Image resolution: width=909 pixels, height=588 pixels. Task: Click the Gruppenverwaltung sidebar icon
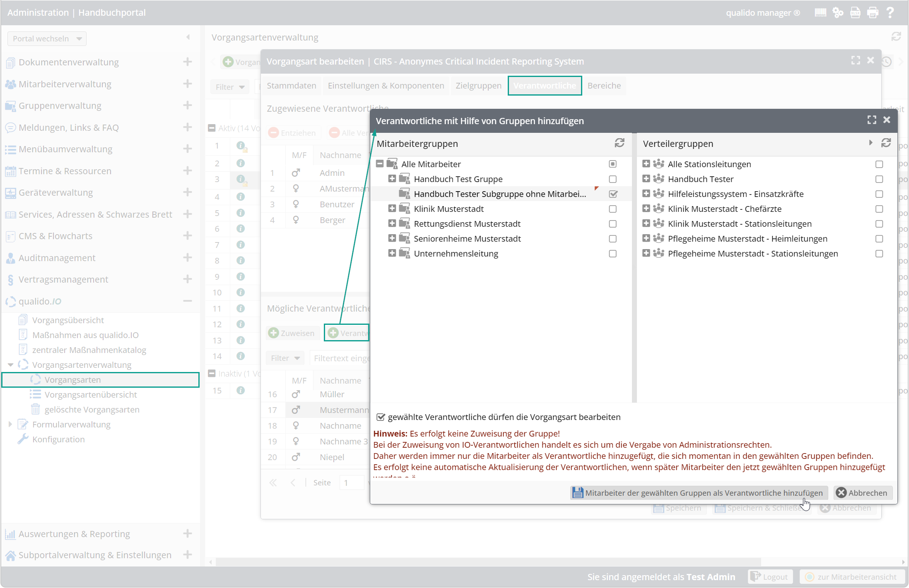tap(10, 106)
